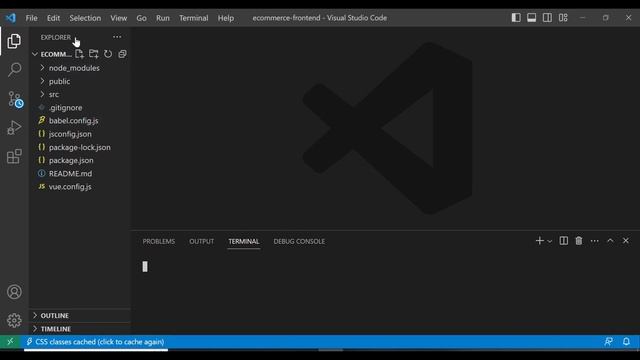Open the Accounts menu icon
The height and width of the screenshot is (360, 640).
click(14, 292)
